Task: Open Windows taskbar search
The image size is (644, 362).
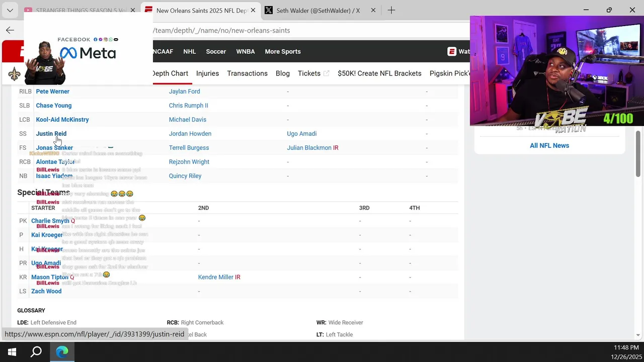Action: click(x=36, y=352)
